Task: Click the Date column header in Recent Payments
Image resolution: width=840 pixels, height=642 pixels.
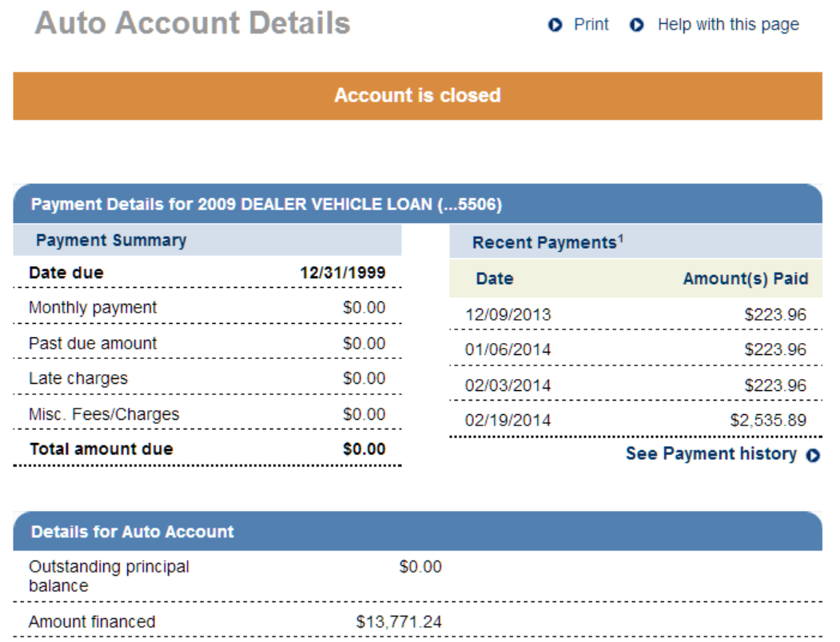Action: [x=495, y=279]
